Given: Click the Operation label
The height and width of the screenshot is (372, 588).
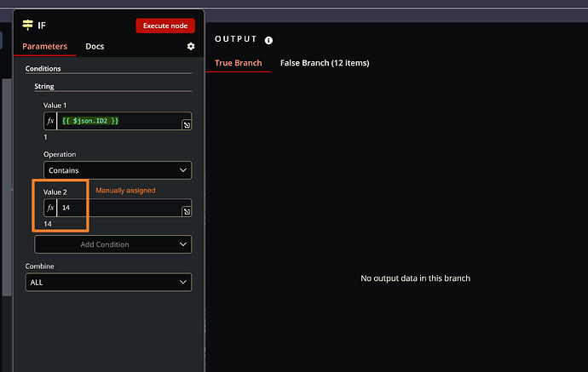Looking at the screenshot, I should [60, 154].
